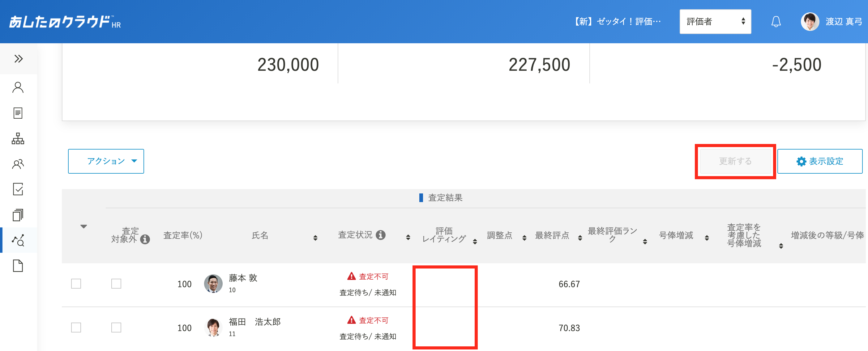The image size is (868, 351).
Task: Click the 査定率(%) column header
Action: pos(183,235)
